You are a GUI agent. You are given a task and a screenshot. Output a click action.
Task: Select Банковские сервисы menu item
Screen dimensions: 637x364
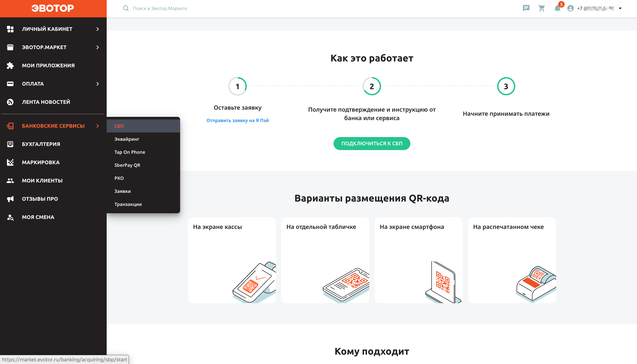pos(53,126)
